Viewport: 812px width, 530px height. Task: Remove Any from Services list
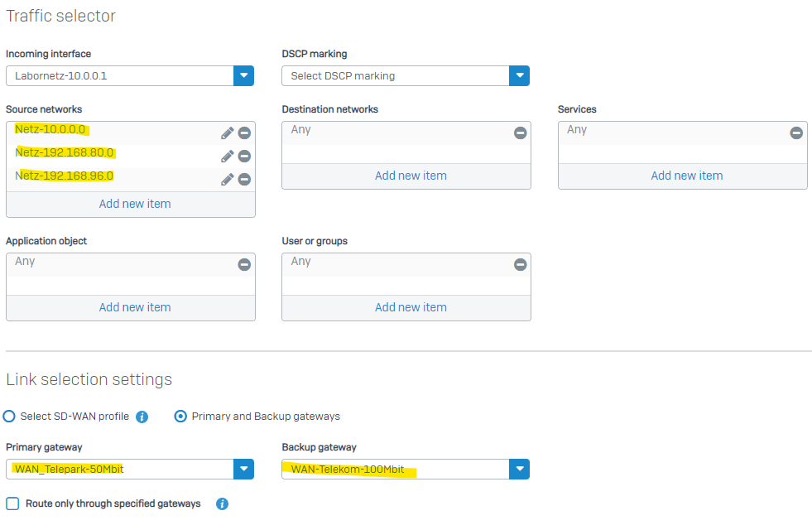point(796,133)
